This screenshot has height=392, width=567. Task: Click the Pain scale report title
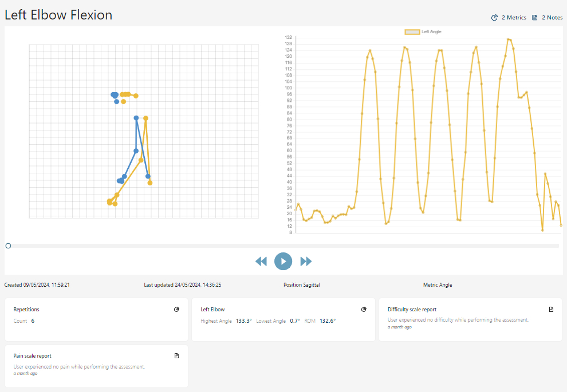coord(33,355)
